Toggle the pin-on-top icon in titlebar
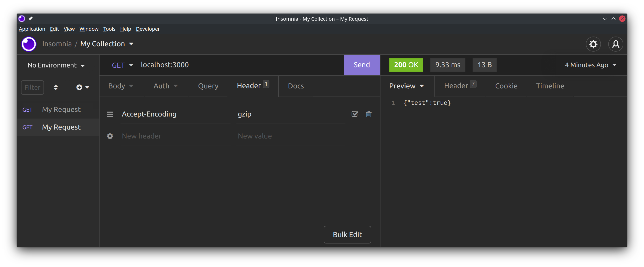This screenshot has width=644, height=267. click(31, 18)
